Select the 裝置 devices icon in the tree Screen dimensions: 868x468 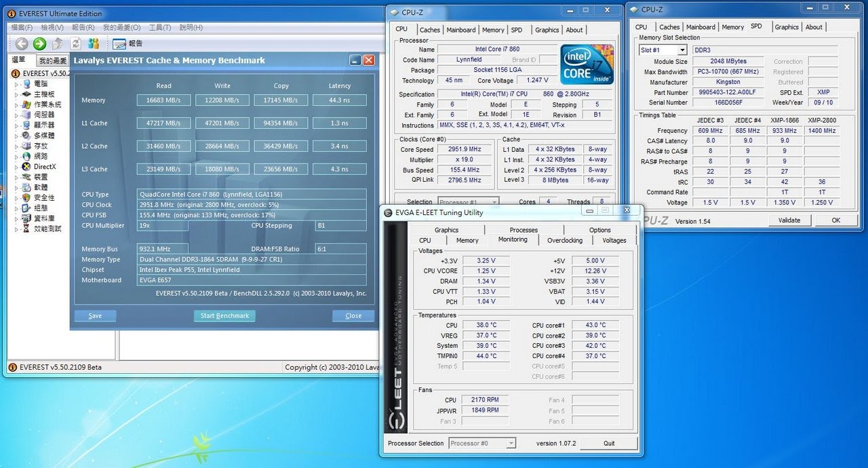[27, 177]
